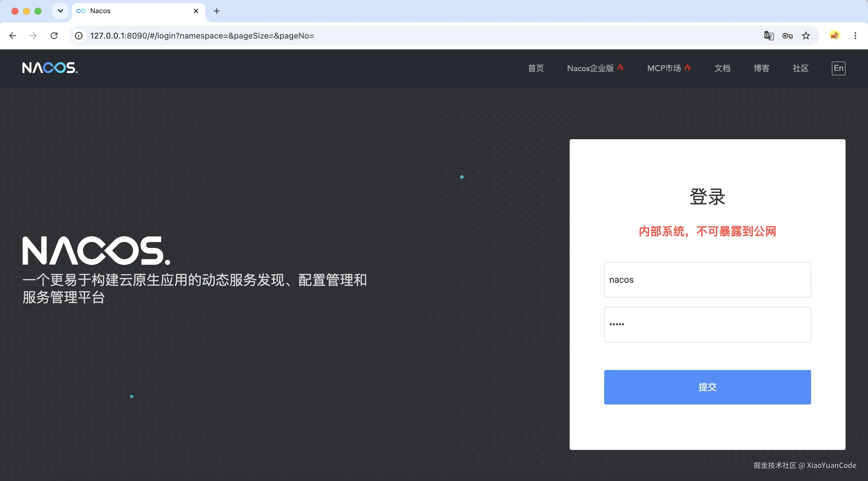Submit login with the 提交 button
868x481 pixels.
(707, 387)
